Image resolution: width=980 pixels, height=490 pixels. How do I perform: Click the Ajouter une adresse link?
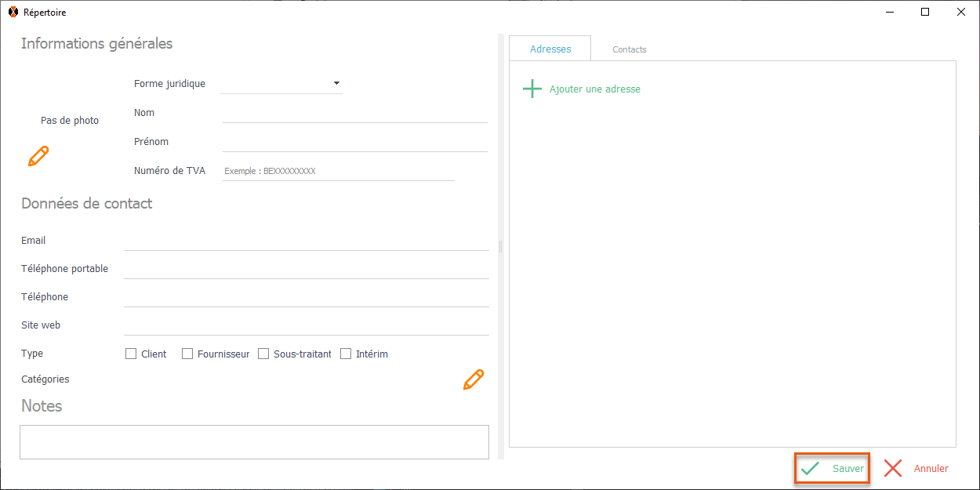[x=594, y=89]
